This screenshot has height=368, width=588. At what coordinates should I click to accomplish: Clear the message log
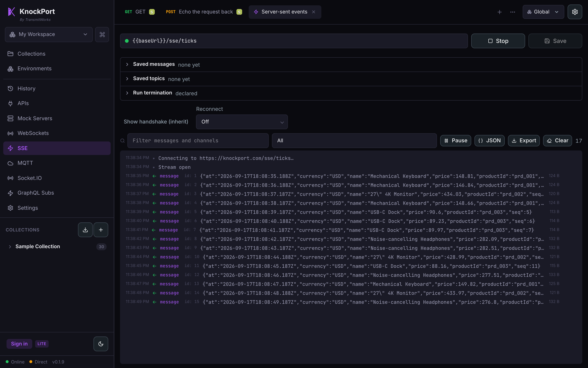pos(557,141)
